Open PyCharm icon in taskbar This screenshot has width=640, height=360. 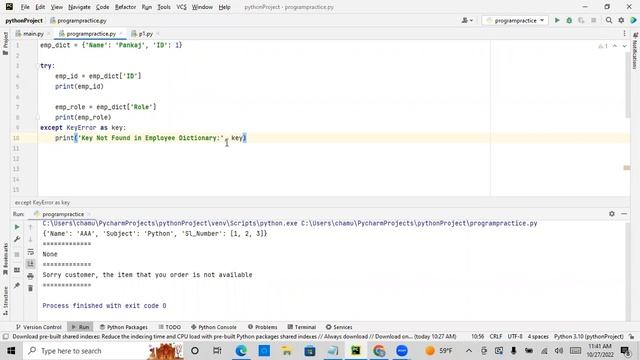coord(356,351)
